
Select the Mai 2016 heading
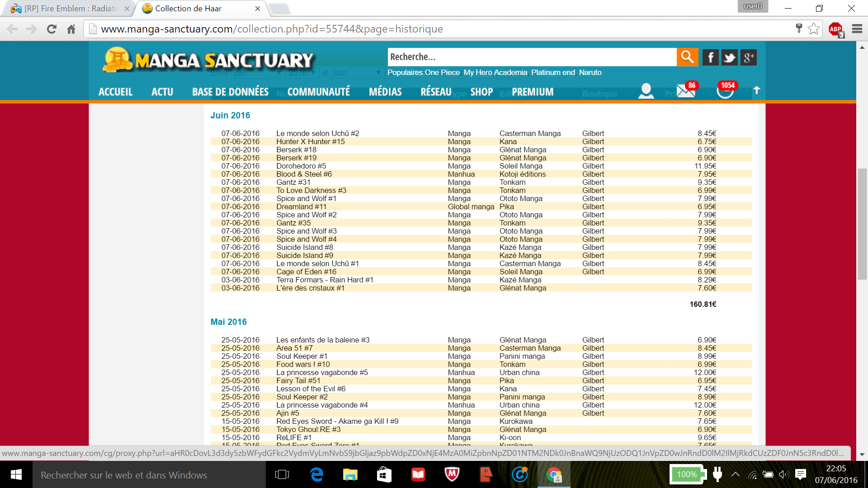228,322
